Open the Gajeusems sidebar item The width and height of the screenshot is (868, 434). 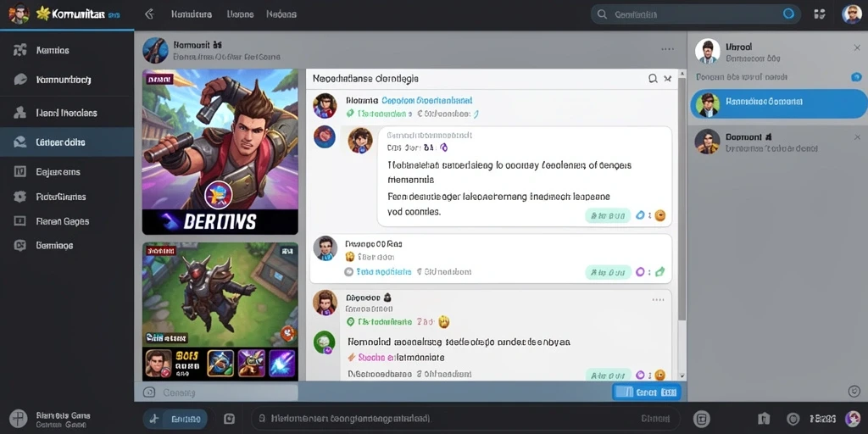point(66,172)
